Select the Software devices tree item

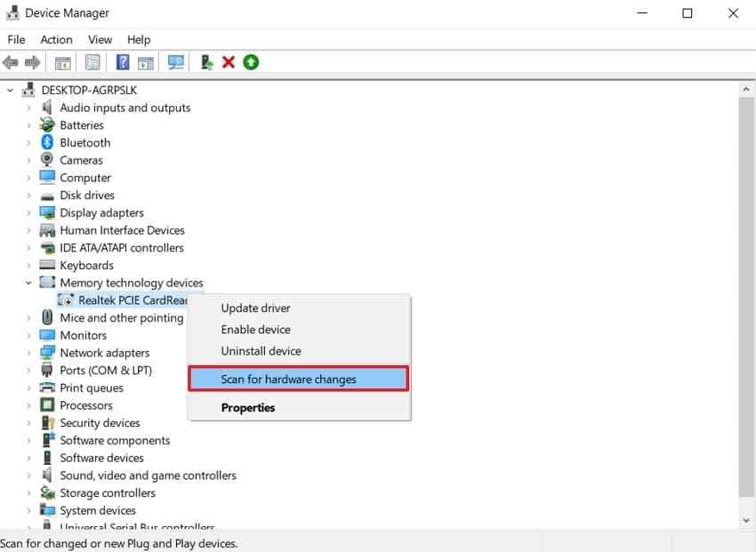coord(101,458)
